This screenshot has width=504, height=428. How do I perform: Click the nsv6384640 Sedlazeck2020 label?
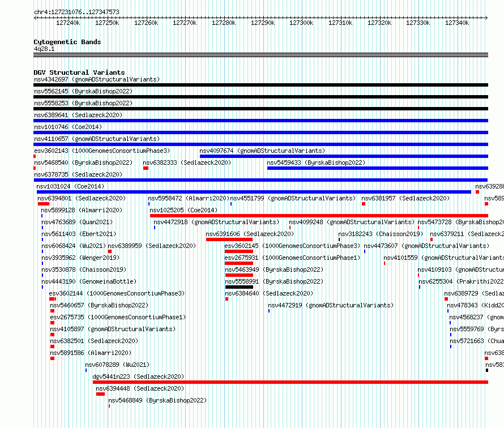(269, 293)
